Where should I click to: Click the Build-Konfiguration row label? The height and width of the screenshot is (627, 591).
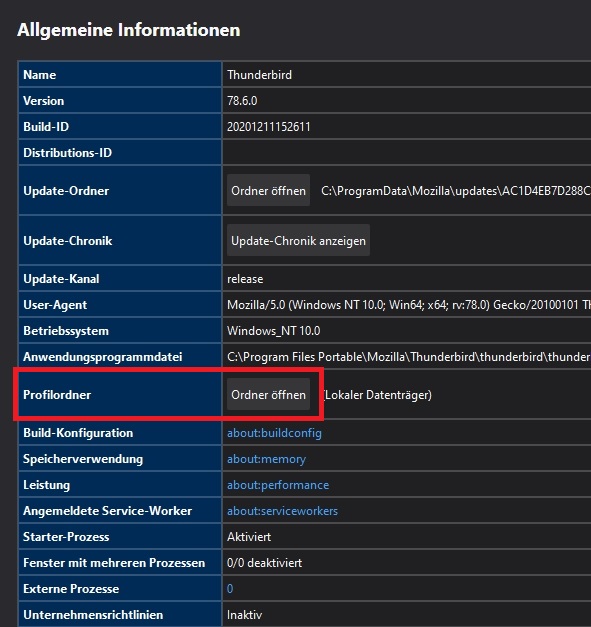(x=78, y=433)
